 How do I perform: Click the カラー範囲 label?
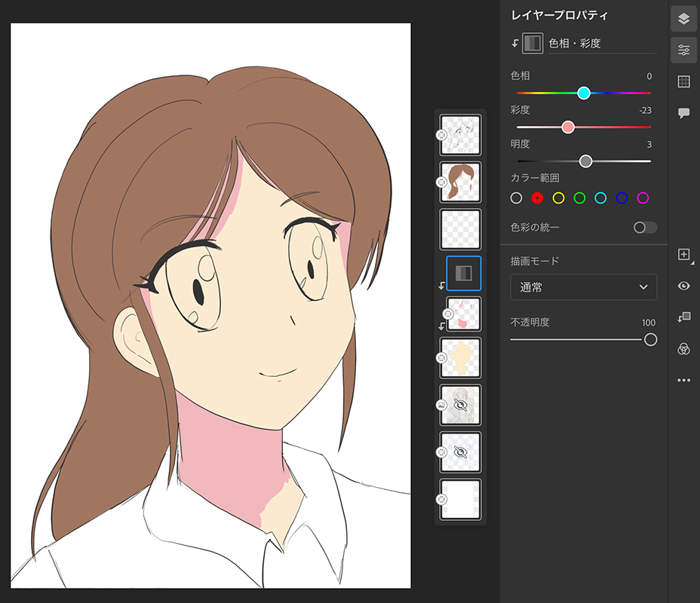coord(535,178)
